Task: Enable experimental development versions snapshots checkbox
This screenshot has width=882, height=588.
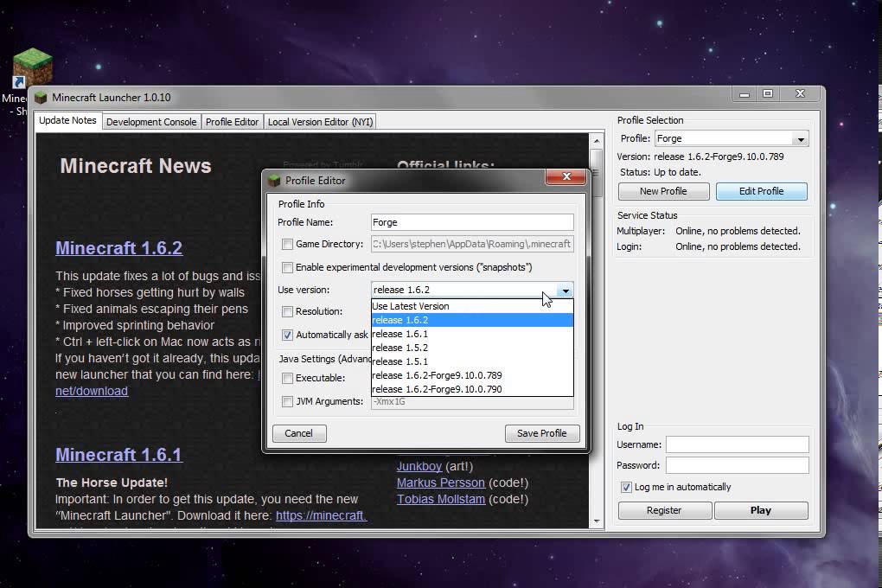Action: pyautogui.click(x=287, y=267)
